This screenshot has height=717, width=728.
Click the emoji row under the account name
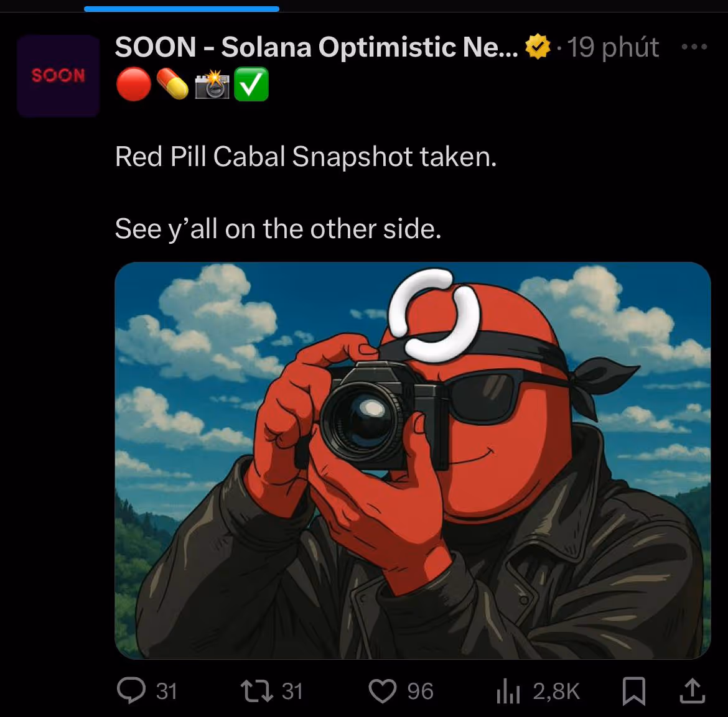coord(192,84)
